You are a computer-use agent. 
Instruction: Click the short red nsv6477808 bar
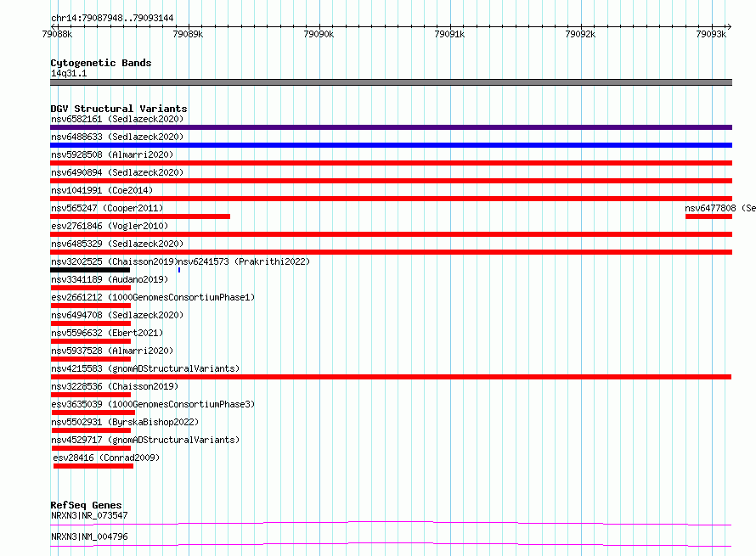pos(708,216)
